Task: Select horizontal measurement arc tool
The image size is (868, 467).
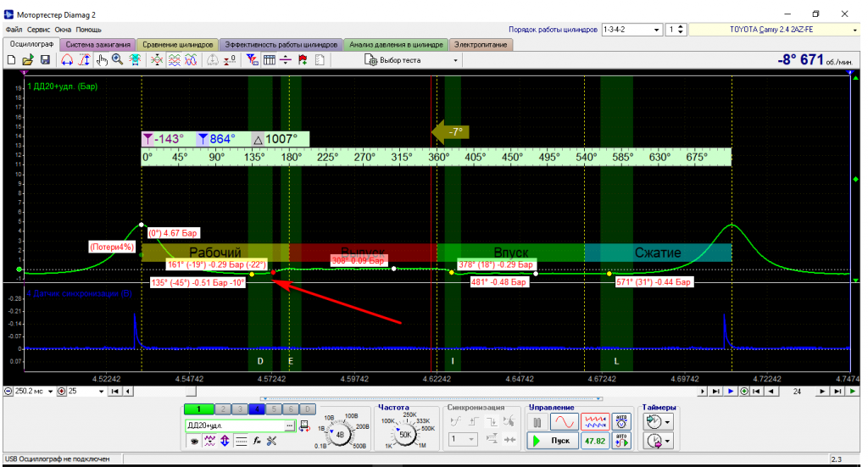Action: coord(67,60)
